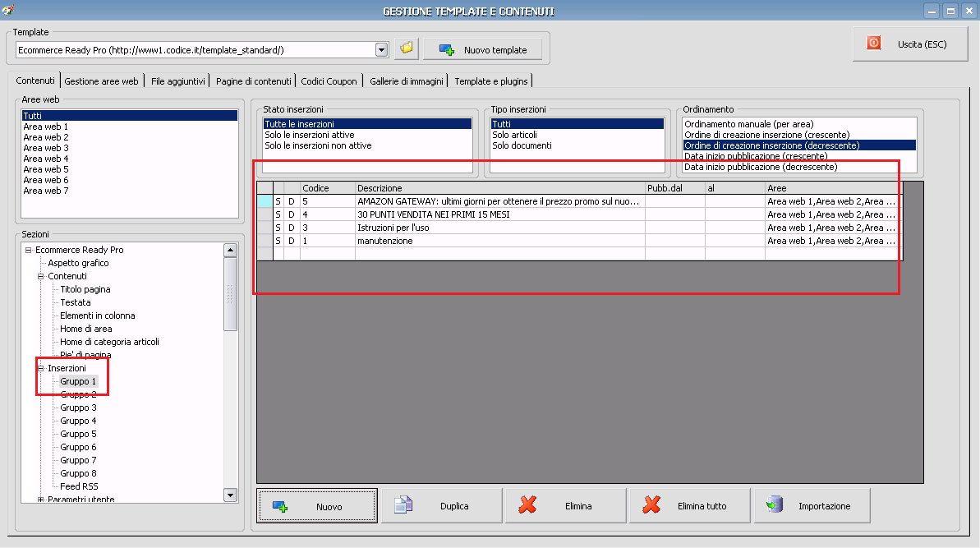980x548 pixels.
Task: Select Area web 5 in list
Action: [x=129, y=168]
